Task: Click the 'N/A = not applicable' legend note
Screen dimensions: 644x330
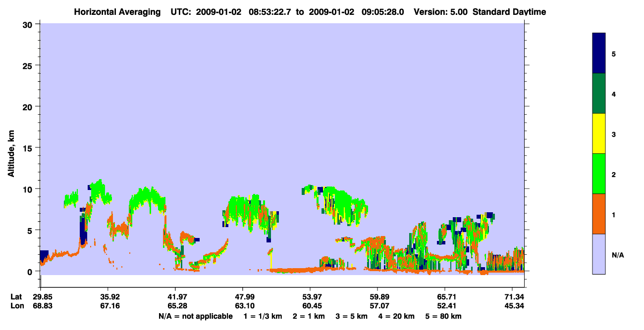Action: pyautogui.click(x=195, y=316)
